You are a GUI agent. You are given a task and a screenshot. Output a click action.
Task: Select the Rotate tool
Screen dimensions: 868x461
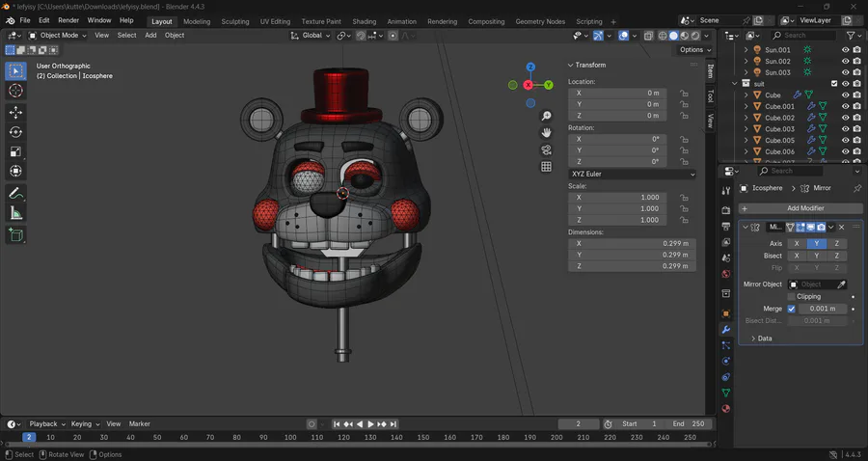[x=15, y=132]
